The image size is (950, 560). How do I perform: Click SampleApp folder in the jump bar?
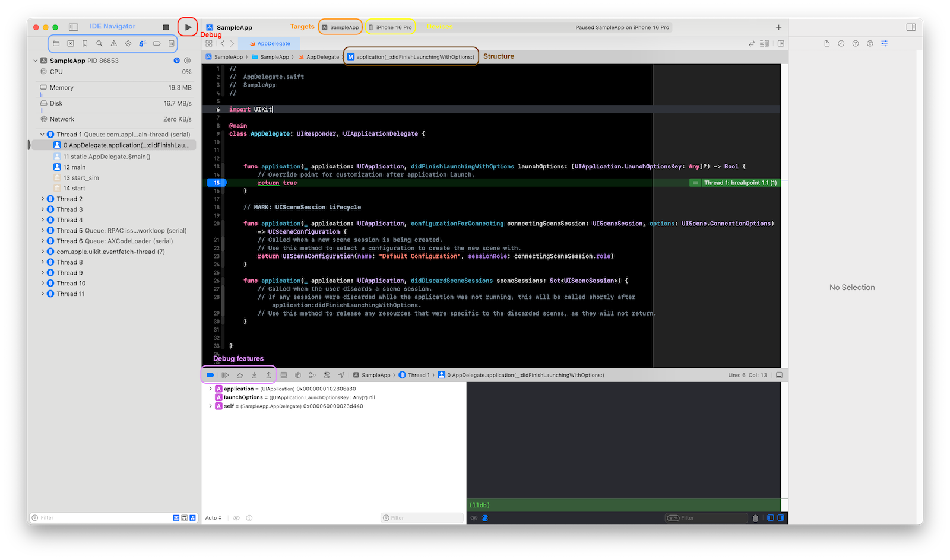271,57
